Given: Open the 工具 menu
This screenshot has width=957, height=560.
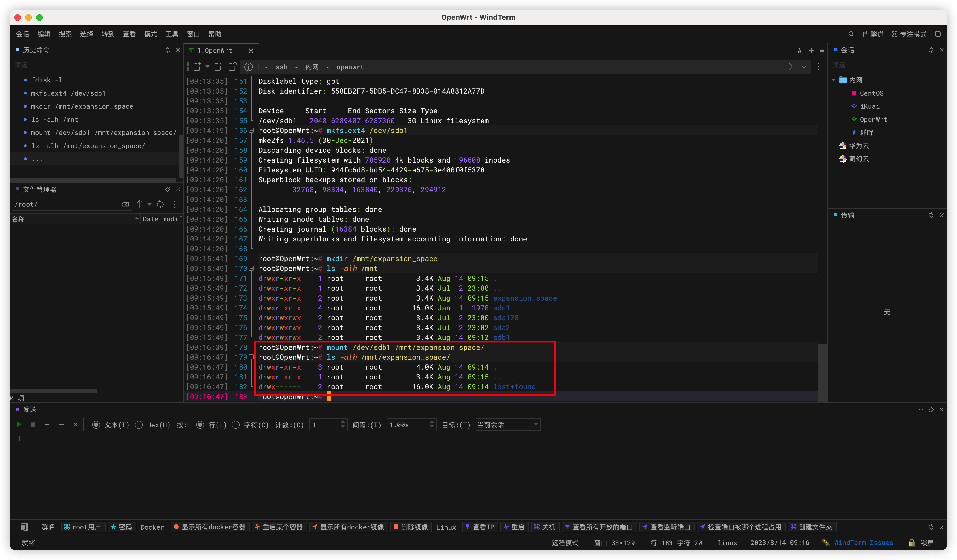Looking at the screenshot, I should pos(172,34).
